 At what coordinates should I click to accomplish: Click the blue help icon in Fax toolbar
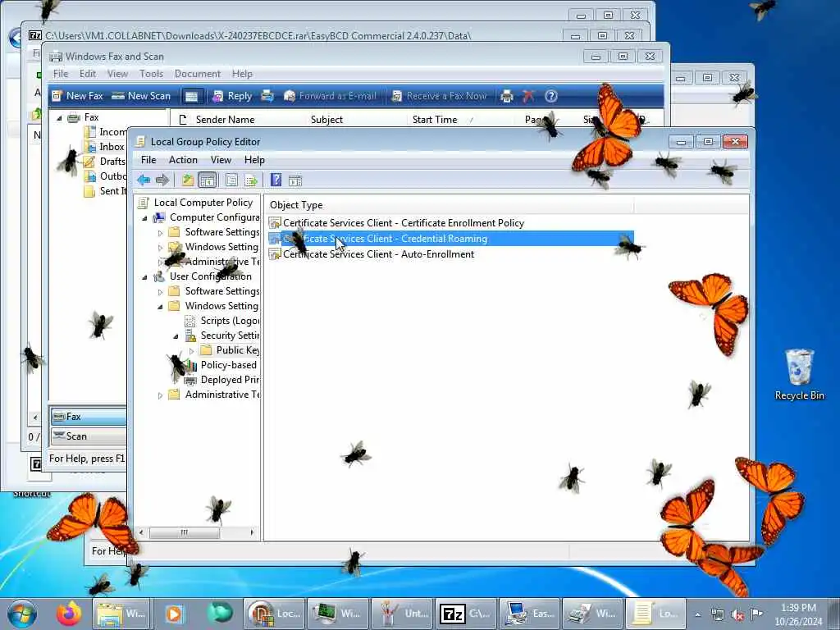tap(551, 96)
